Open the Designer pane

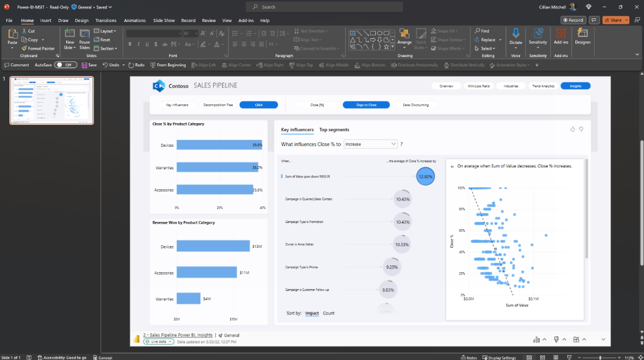583,38
